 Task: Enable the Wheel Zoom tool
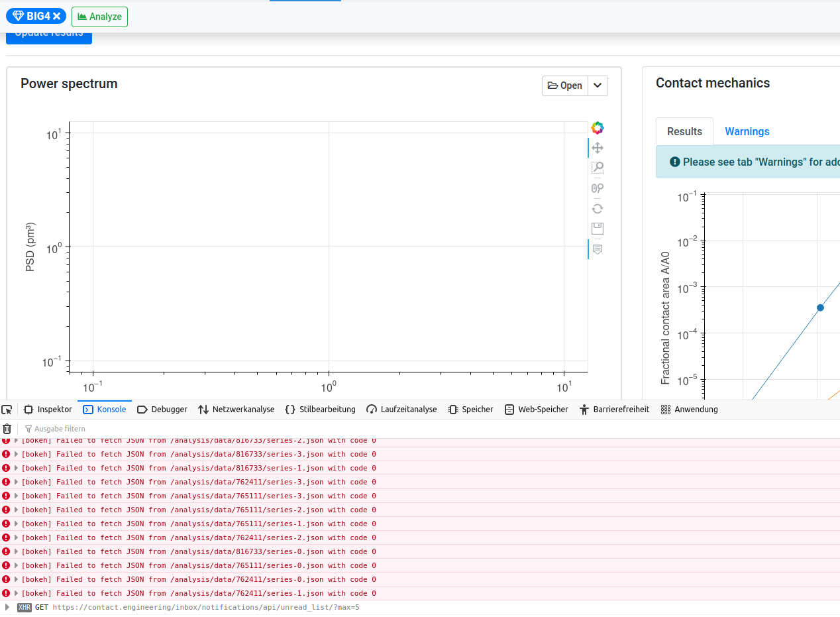click(598, 188)
